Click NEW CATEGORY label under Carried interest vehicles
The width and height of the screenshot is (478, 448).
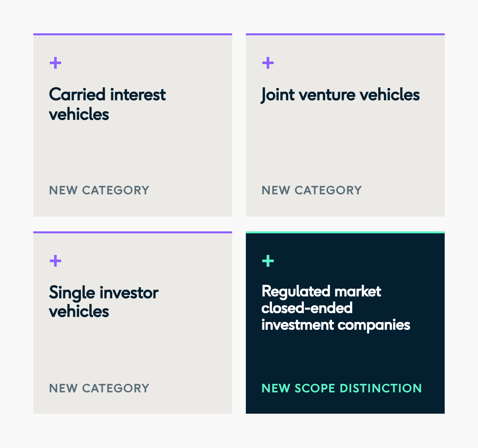point(99,190)
